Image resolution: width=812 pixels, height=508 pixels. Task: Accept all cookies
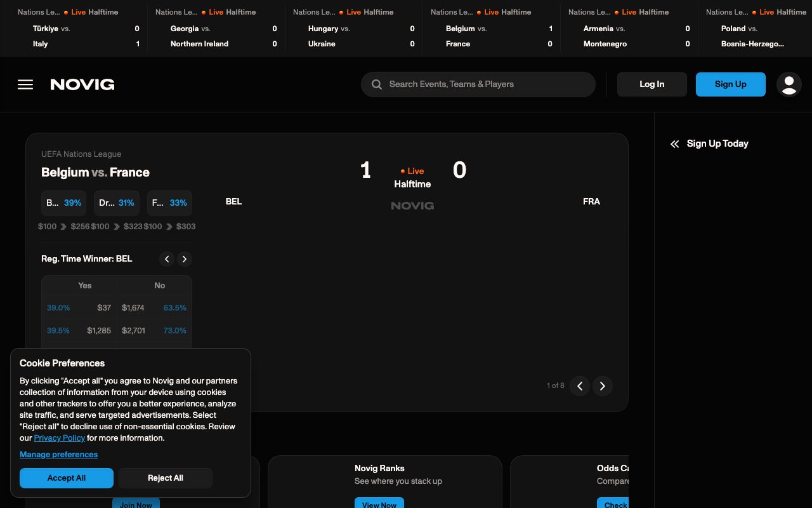click(x=67, y=478)
